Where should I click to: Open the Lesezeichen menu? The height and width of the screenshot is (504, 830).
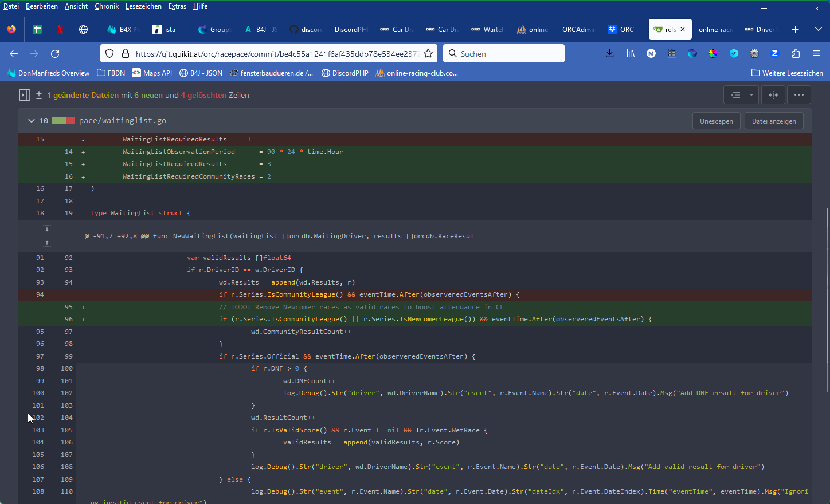tap(143, 6)
